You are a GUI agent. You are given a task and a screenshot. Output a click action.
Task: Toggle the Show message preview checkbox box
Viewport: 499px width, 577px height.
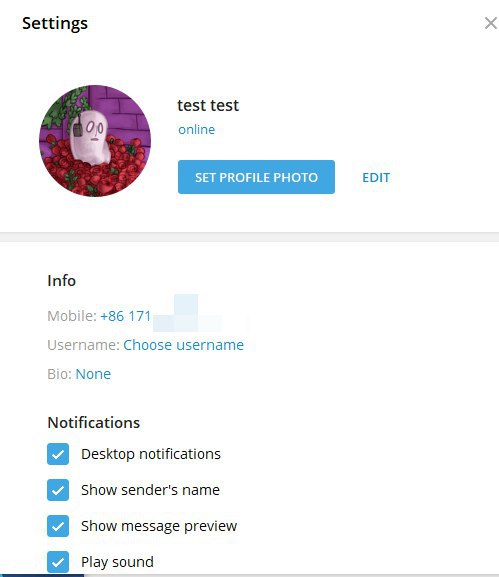(58, 526)
